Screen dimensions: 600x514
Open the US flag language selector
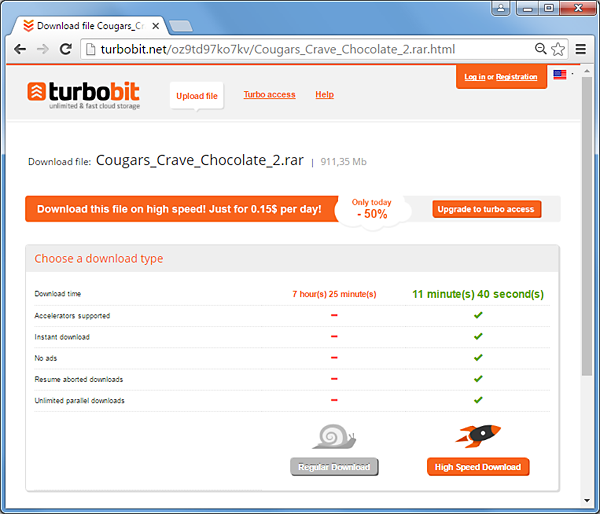[559, 74]
